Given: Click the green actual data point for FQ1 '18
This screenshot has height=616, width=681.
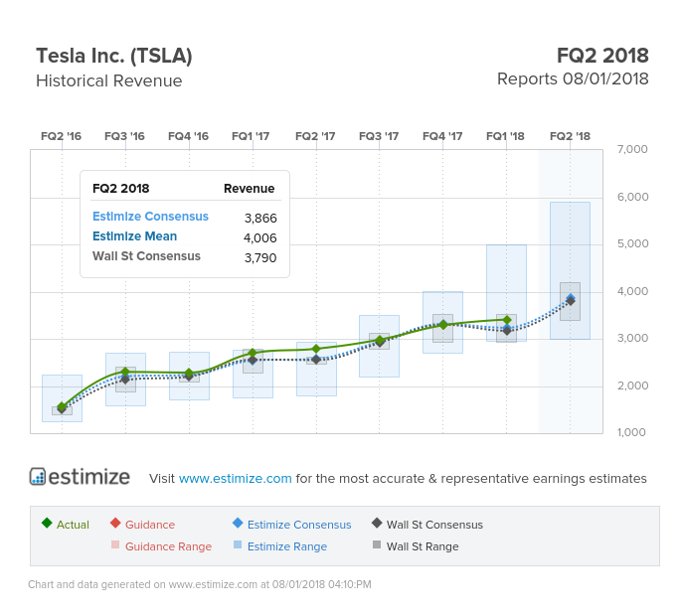Looking at the screenshot, I should tap(507, 320).
